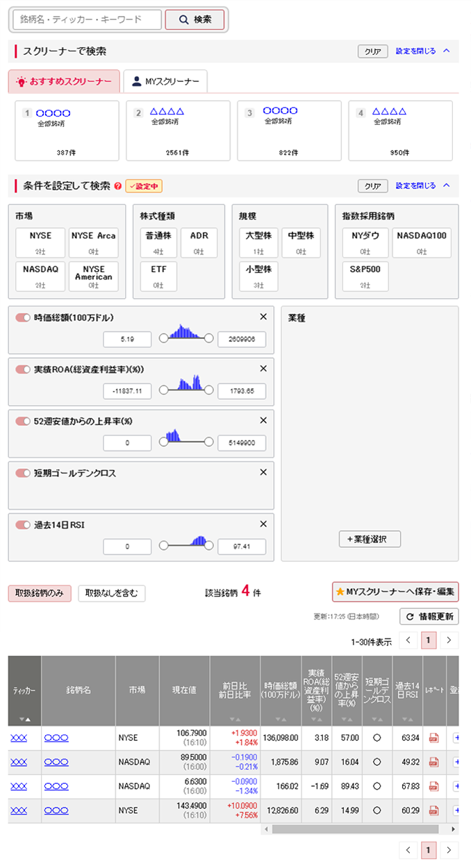Add first row stock to watchlist
Screen dimensions: 471x868
pyautogui.click(x=456, y=737)
